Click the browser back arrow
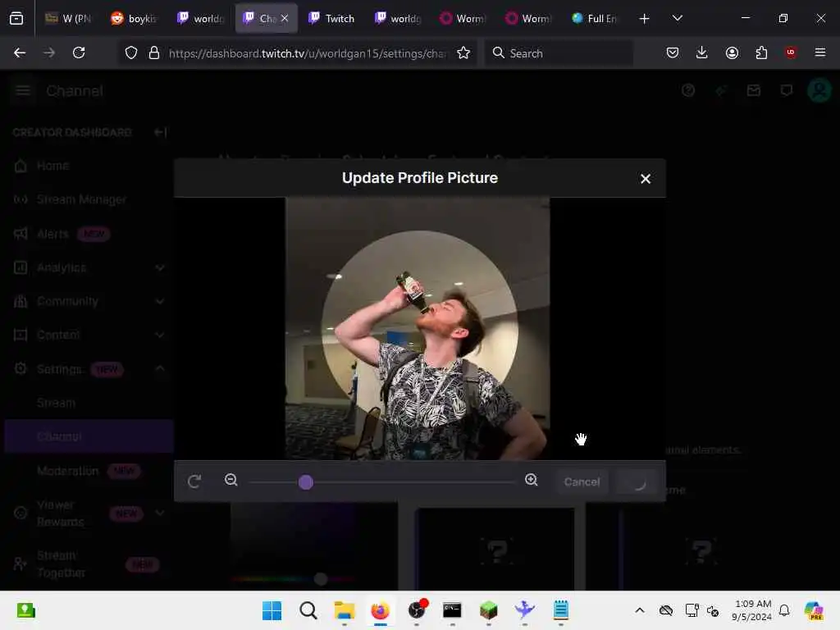Image resolution: width=840 pixels, height=630 pixels. tap(20, 52)
